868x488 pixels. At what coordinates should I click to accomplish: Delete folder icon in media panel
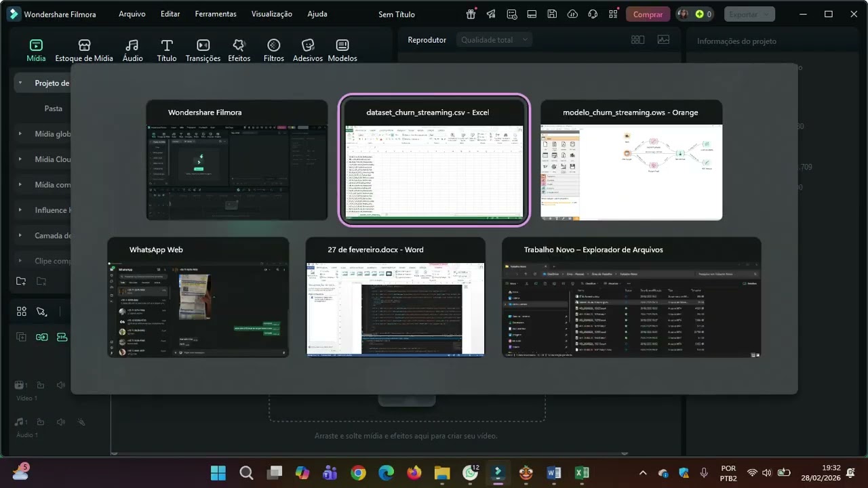[41, 281]
